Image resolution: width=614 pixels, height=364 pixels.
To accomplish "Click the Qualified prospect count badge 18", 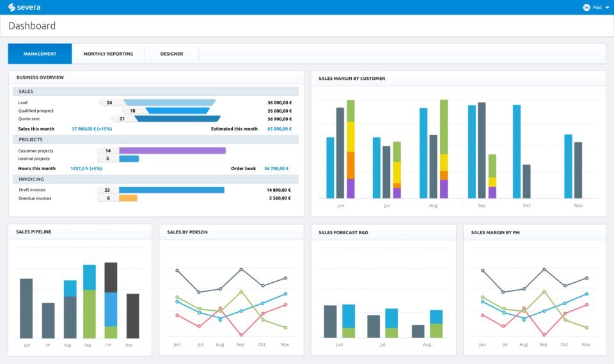I will tap(132, 111).
